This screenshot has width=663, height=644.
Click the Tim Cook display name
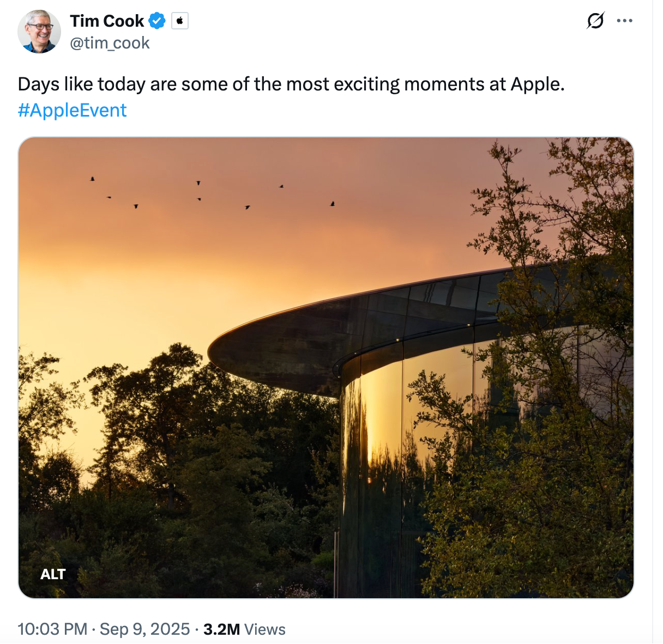[107, 21]
